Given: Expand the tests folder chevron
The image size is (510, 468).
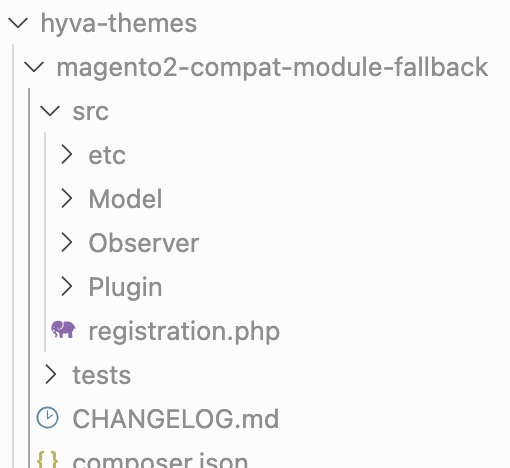Looking at the screenshot, I should tap(51, 374).
